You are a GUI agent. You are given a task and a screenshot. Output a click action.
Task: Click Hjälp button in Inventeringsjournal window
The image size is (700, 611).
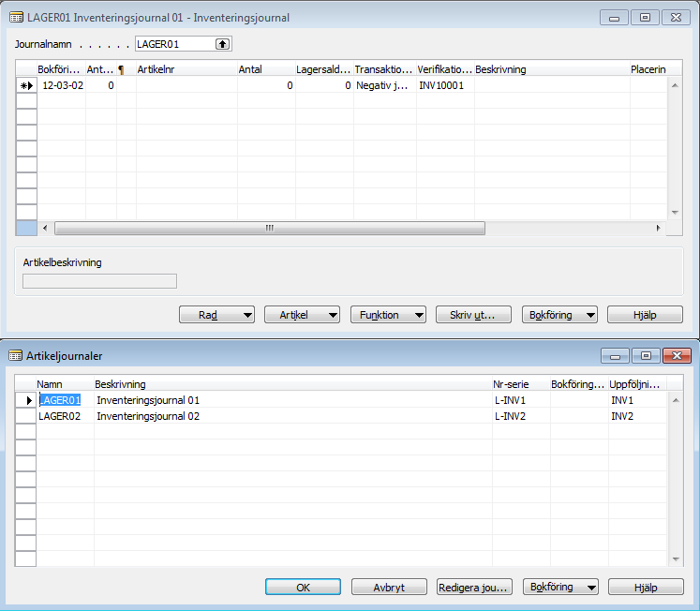(x=645, y=315)
